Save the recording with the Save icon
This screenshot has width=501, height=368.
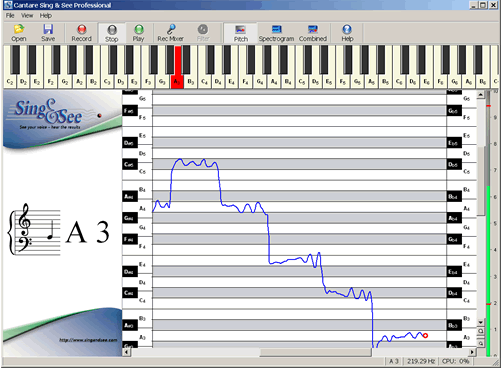48,33
